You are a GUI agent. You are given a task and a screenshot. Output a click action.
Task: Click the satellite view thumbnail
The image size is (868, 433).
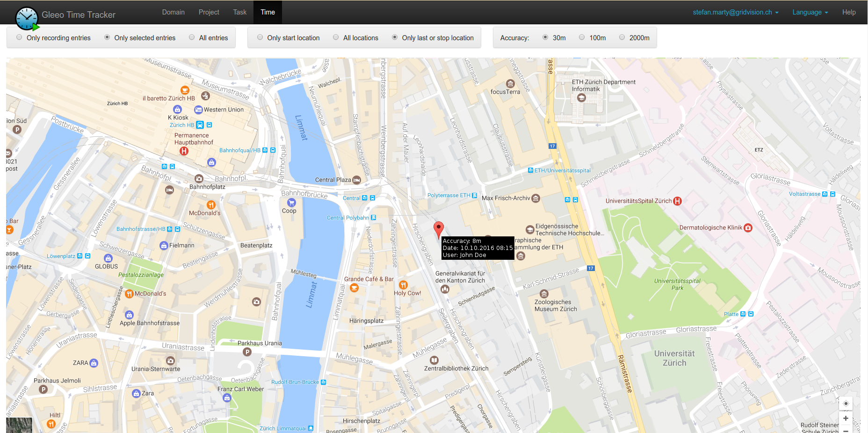click(19, 425)
